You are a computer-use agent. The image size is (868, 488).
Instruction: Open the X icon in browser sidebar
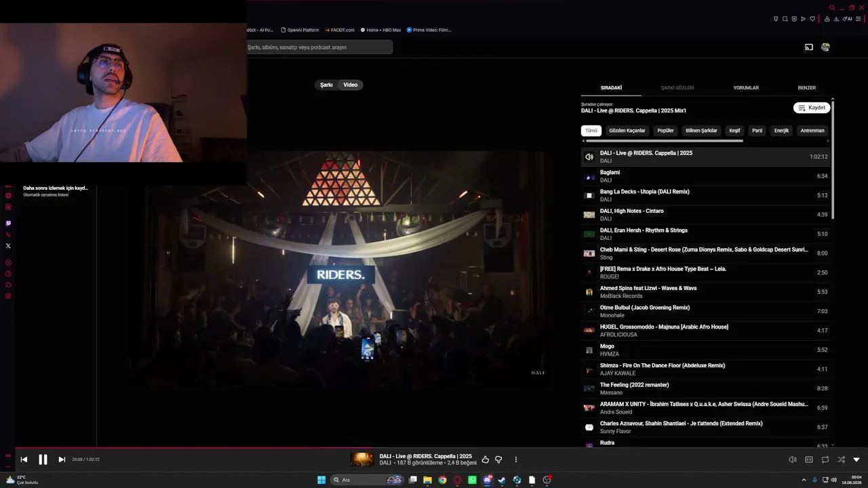click(8, 246)
